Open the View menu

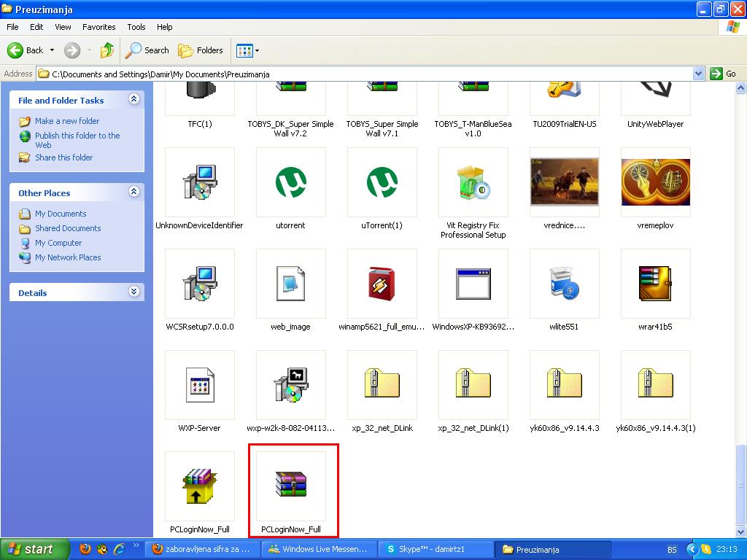(x=63, y=27)
